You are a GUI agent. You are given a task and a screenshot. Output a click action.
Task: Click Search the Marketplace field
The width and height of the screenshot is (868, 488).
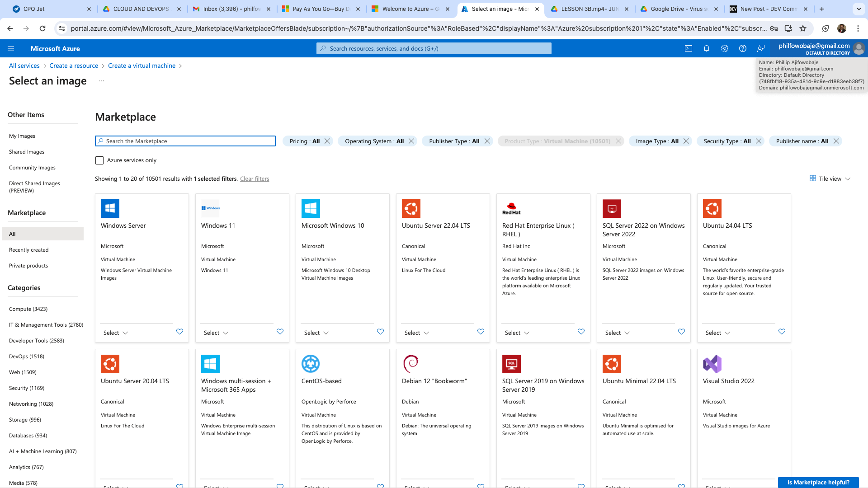click(185, 141)
